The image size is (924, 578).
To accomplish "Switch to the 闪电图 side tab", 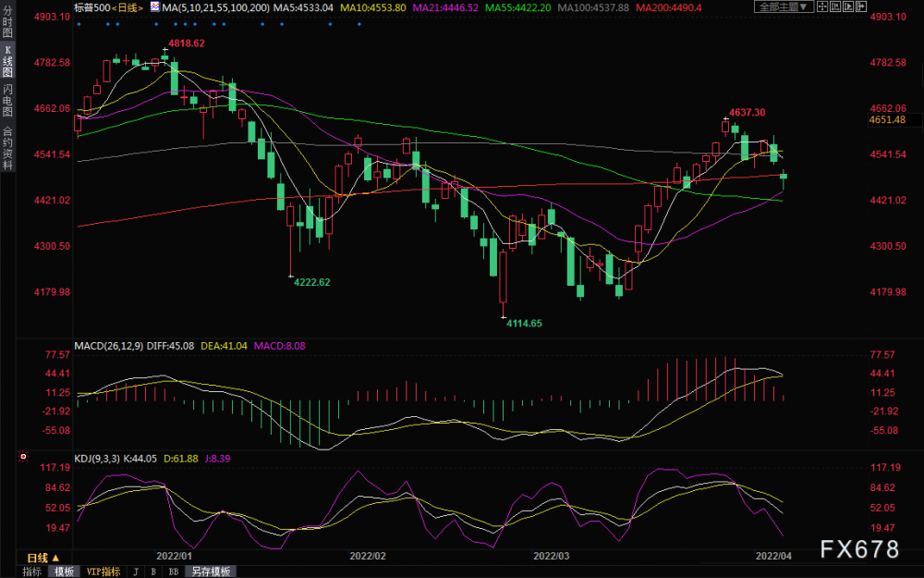I will (x=7, y=100).
